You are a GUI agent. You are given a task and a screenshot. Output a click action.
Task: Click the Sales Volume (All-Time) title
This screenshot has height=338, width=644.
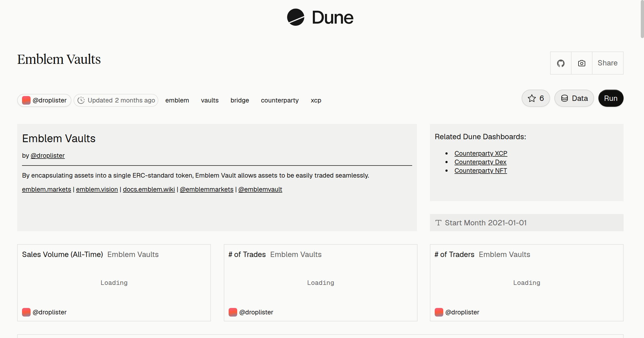click(x=63, y=255)
